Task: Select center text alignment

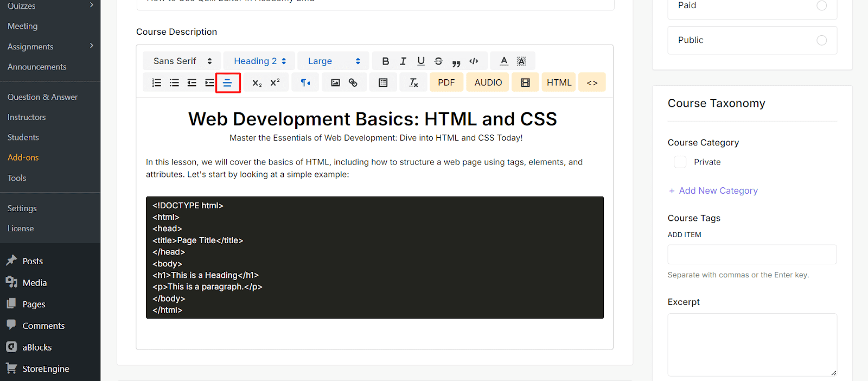Action: click(x=228, y=82)
